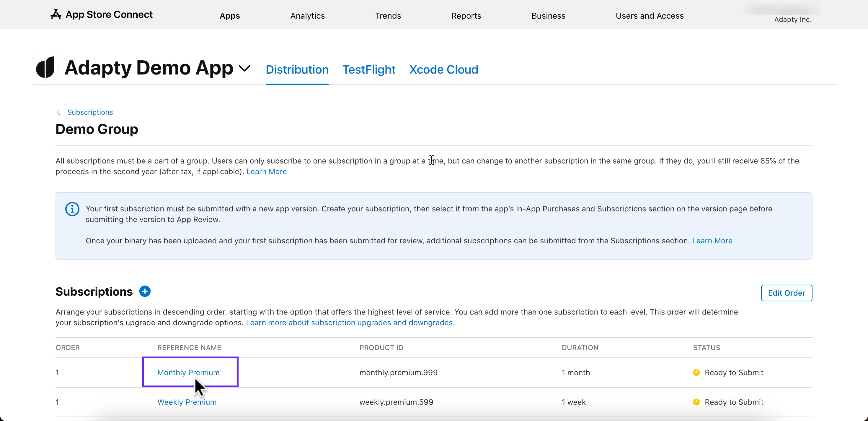Add a new subscription with plus icon
This screenshot has width=868, height=421.
pos(145,291)
